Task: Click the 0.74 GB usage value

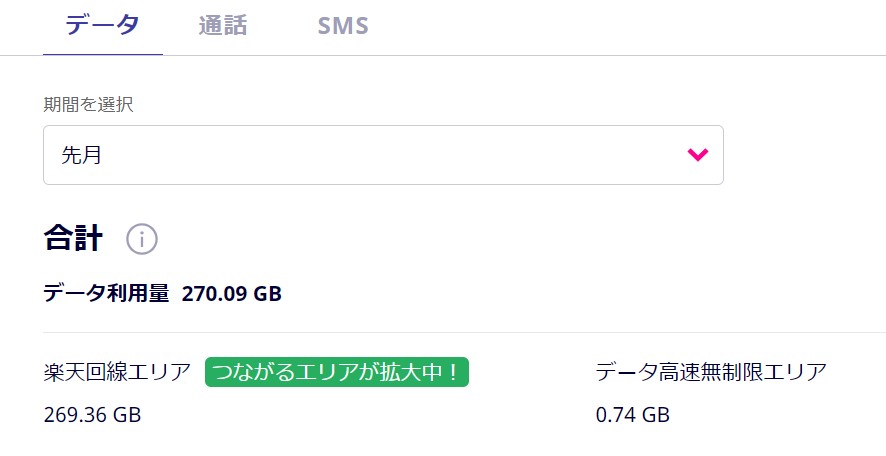Action: coord(632,414)
